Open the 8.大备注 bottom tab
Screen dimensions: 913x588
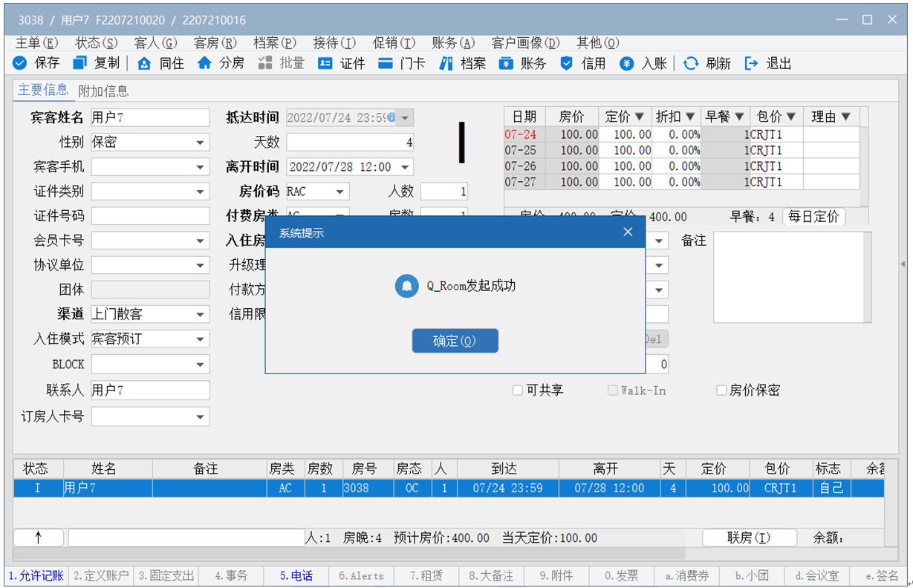coord(491,575)
